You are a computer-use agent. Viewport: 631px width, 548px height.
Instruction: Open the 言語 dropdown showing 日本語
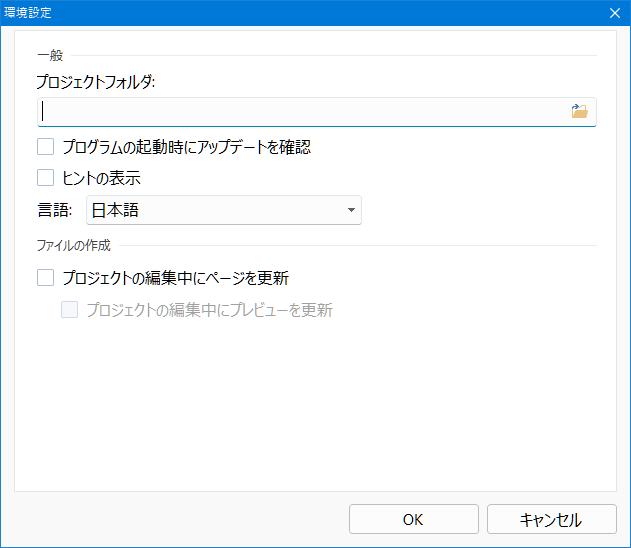pos(224,210)
